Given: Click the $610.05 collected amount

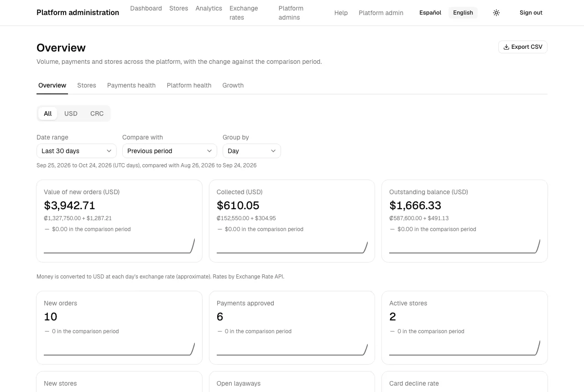Looking at the screenshot, I should click(x=238, y=206).
